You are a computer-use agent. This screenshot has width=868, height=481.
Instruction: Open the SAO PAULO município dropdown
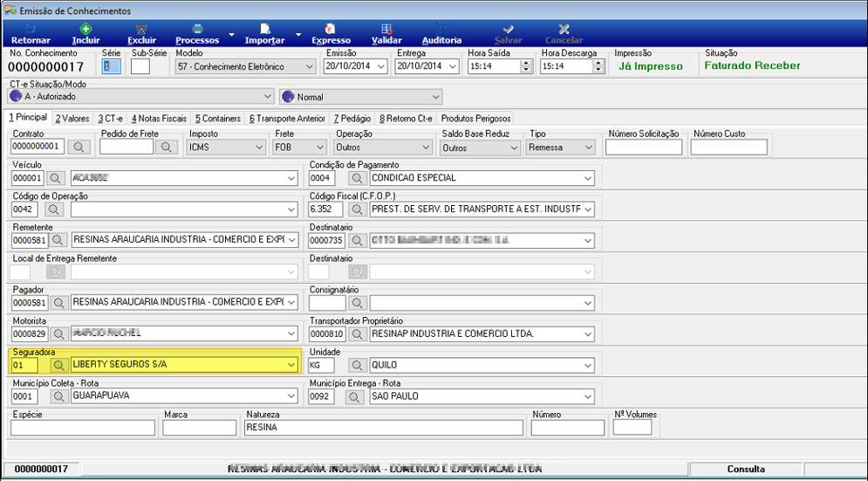point(587,396)
